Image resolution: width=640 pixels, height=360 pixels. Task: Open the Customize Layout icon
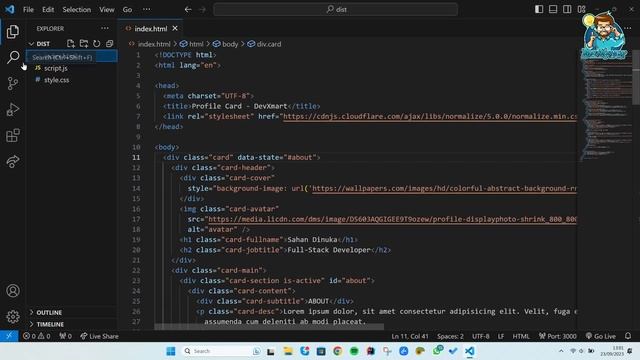(x=581, y=9)
